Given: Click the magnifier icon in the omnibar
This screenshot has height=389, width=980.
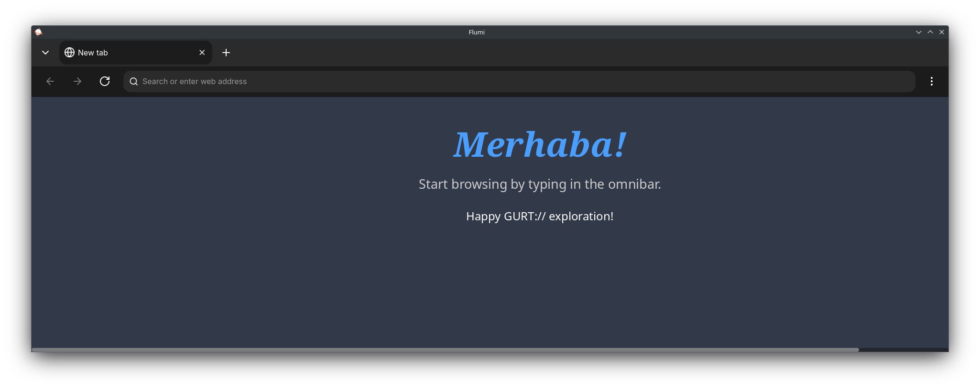Looking at the screenshot, I should click(134, 82).
